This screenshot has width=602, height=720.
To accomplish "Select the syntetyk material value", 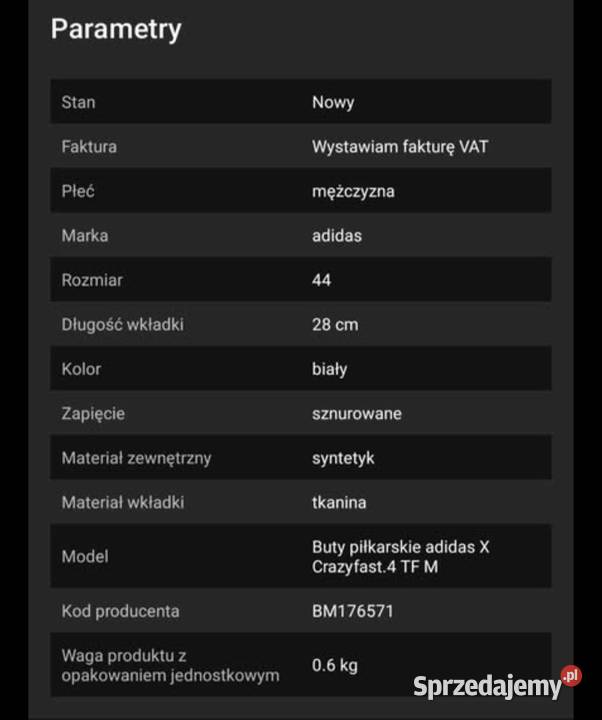I will pos(343,458).
